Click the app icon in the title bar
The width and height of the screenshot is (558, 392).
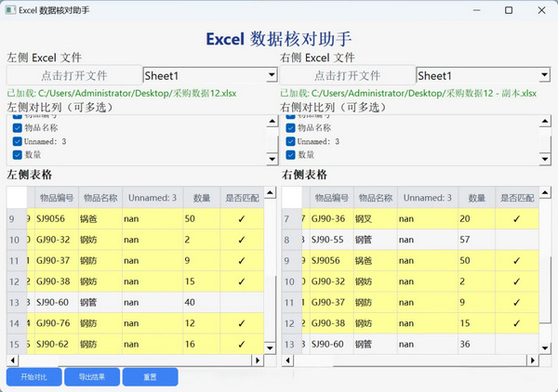[10, 10]
